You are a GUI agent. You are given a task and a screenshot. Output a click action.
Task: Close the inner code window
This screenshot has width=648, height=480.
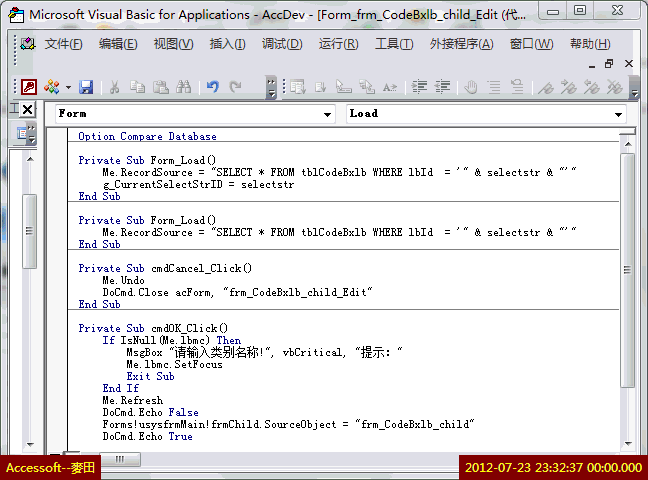point(629,64)
